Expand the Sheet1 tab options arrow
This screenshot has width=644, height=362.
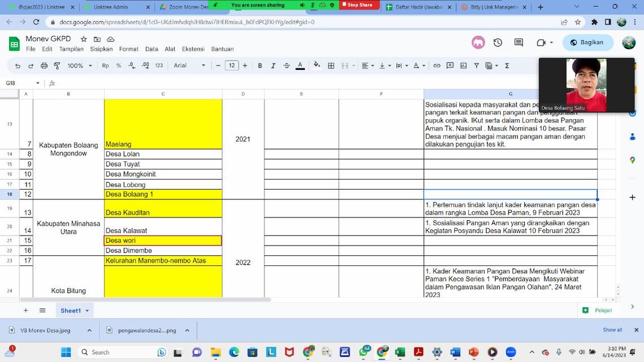(x=87, y=311)
